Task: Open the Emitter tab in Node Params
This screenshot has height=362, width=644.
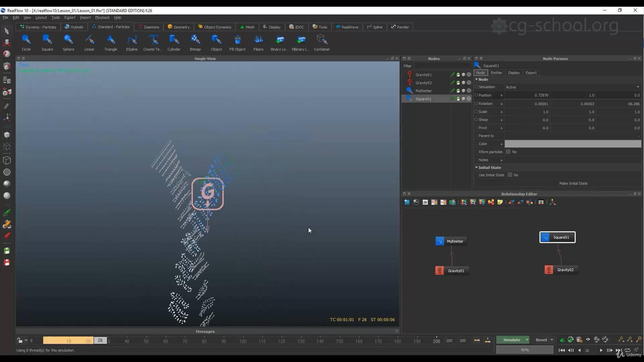Action: pos(496,73)
